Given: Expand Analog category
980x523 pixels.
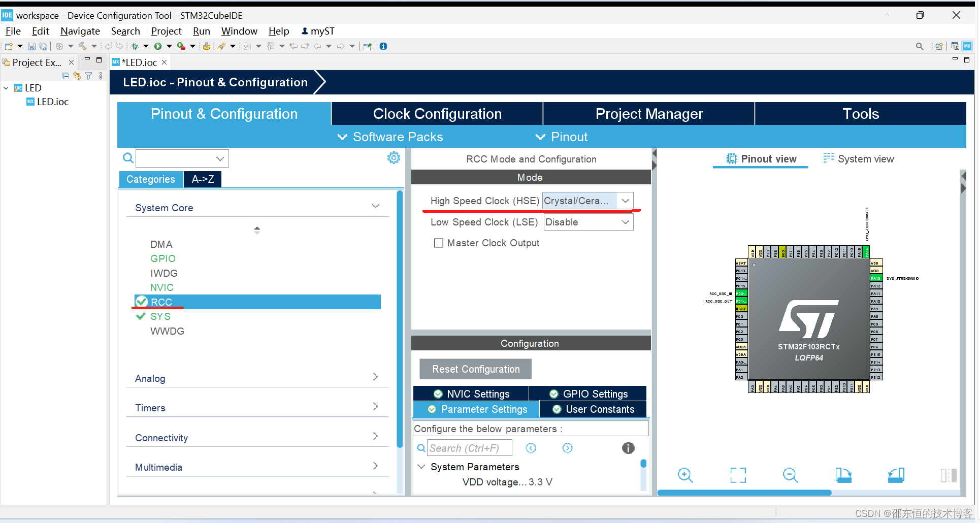Looking at the screenshot, I should pos(375,377).
